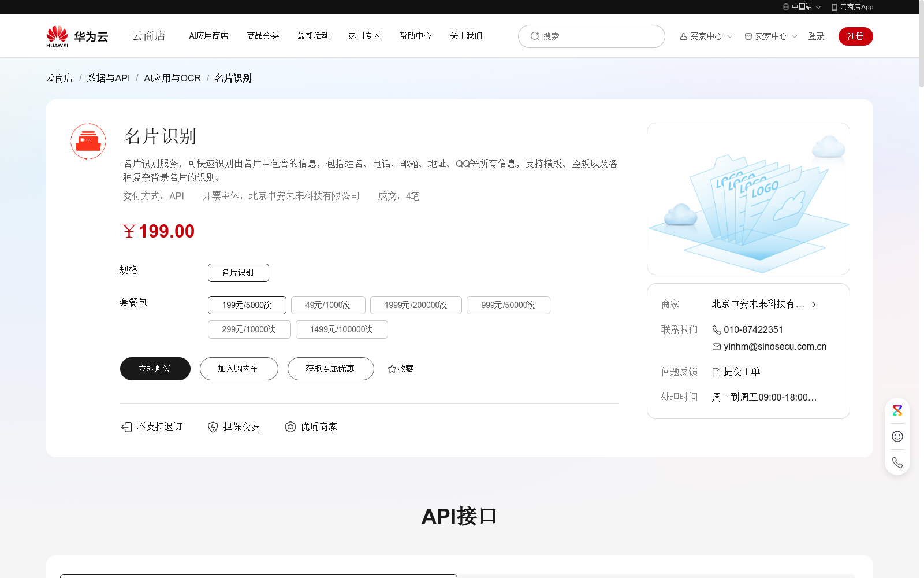Click the AI应用与OCR breadcrumb link
The image size is (924, 578).
[173, 78]
